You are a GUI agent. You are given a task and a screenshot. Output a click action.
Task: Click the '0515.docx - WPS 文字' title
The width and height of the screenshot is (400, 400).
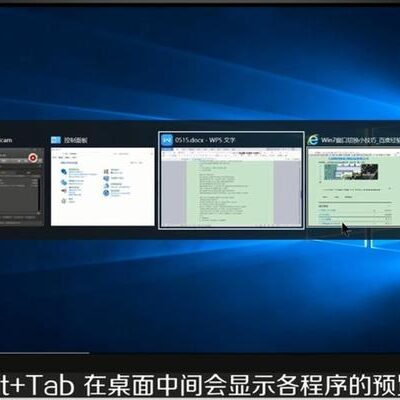tap(205, 140)
